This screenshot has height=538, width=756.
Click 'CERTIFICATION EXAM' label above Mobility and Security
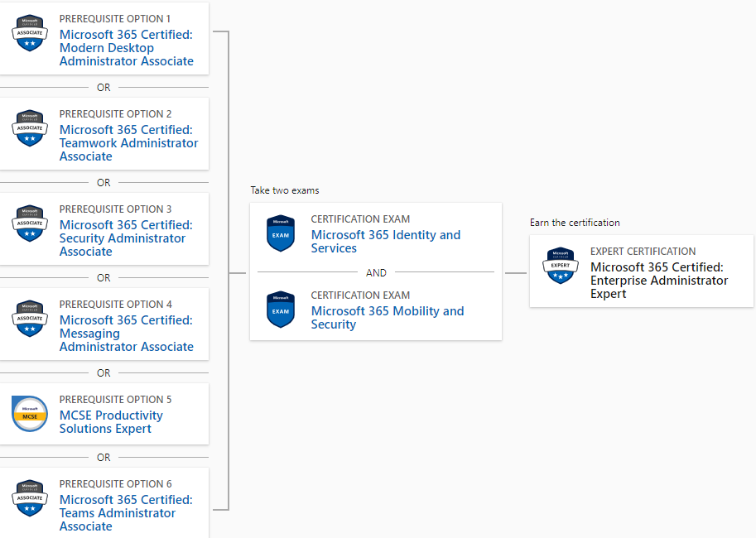click(x=360, y=295)
